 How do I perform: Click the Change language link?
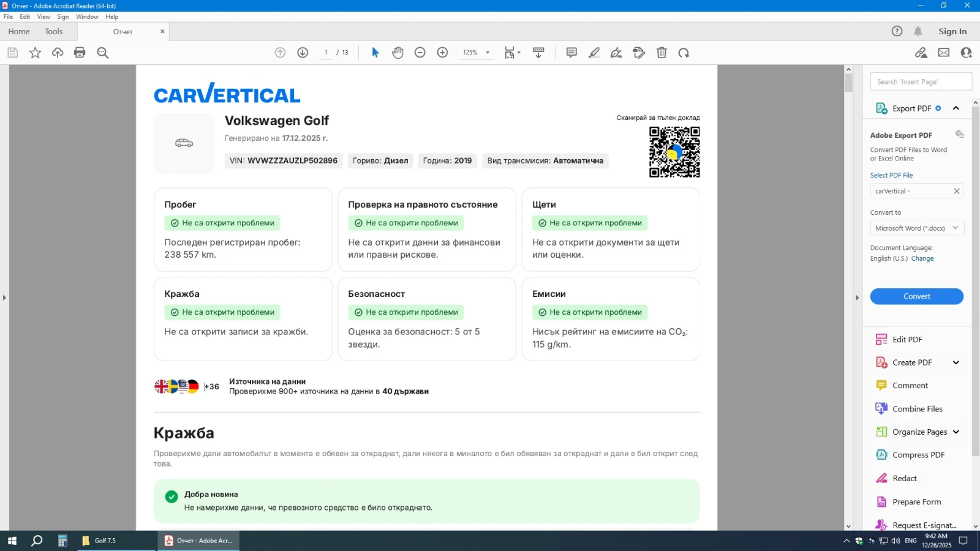click(x=922, y=258)
